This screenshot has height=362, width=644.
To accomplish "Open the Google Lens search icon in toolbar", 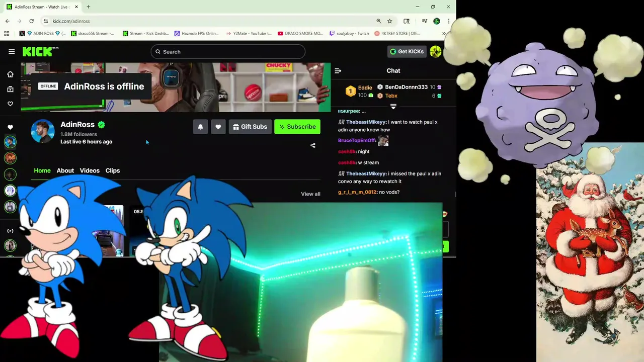I will pyautogui.click(x=407, y=21).
